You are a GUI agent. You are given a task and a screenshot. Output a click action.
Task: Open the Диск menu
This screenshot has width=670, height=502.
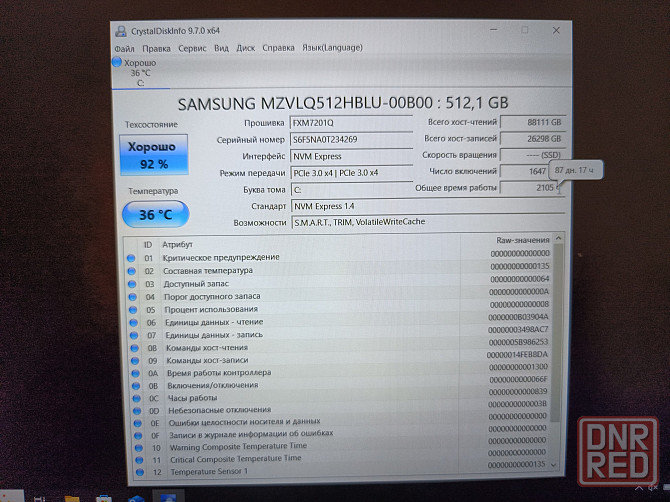click(x=246, y=48)
